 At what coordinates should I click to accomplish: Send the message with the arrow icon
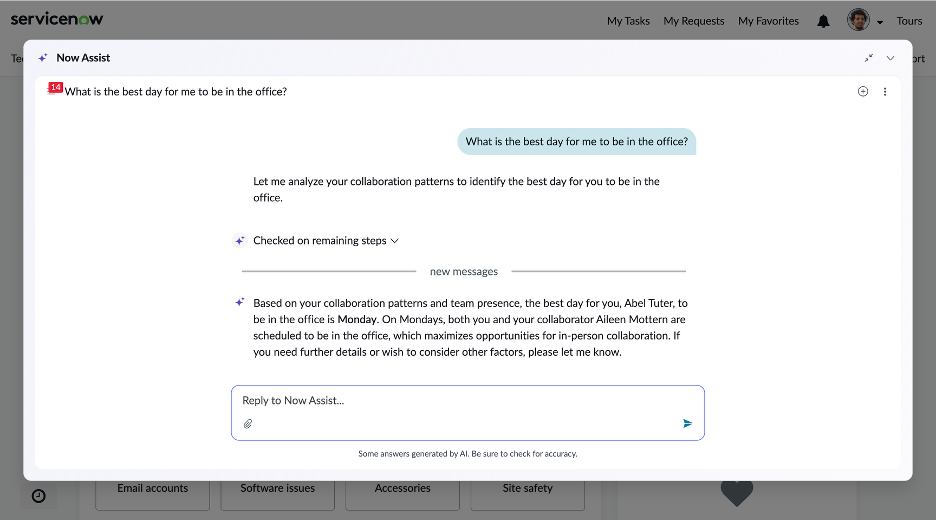click(x=687, y=423)
